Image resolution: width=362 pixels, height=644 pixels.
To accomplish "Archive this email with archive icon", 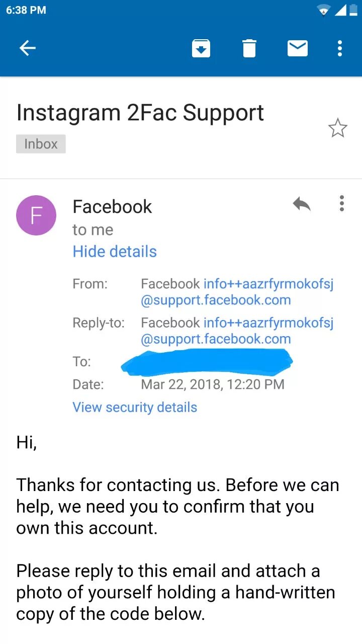I will tap(201, 48).
